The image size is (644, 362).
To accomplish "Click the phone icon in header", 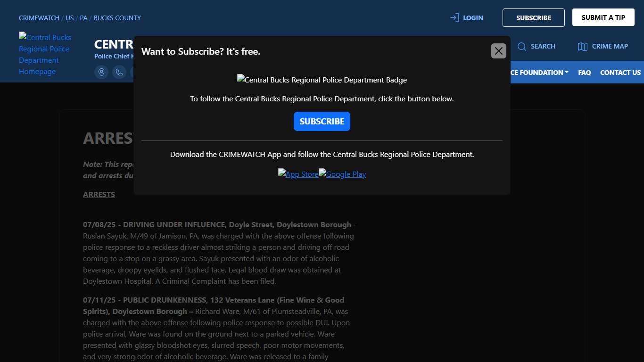I will pyautogui.click(x=119, y=72).
